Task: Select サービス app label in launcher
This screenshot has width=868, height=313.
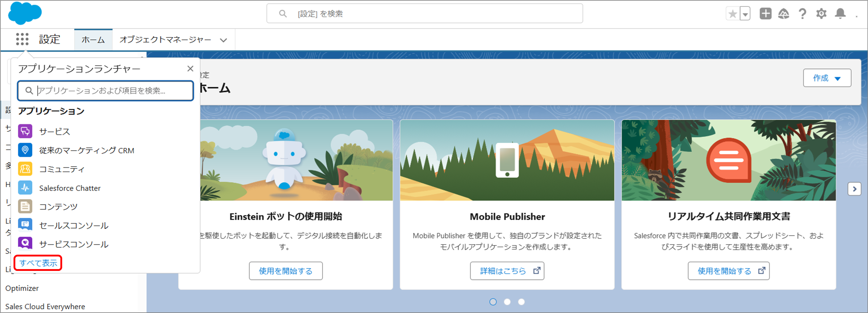Action: [55, 131]
